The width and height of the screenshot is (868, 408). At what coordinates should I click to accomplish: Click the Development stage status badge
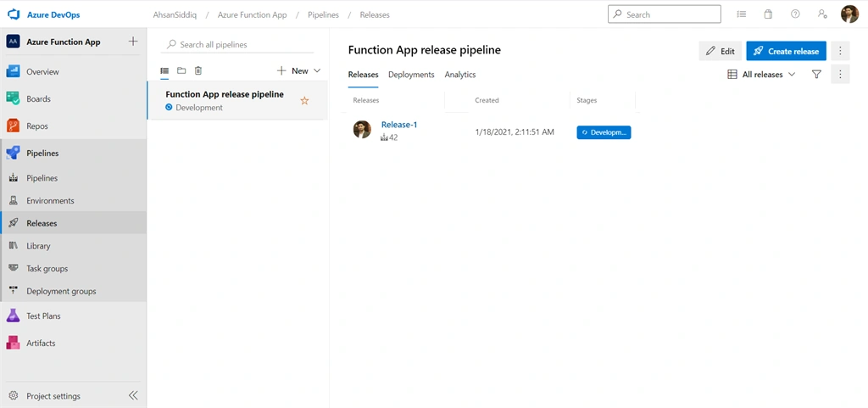tap(604, 132)
